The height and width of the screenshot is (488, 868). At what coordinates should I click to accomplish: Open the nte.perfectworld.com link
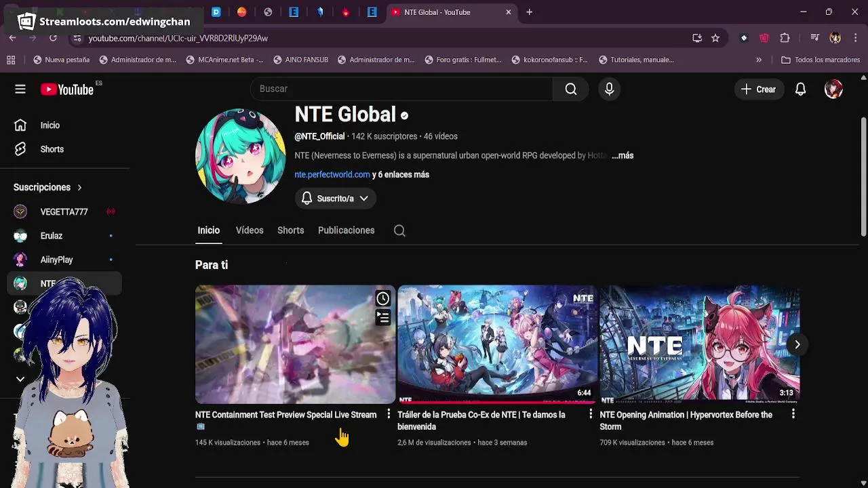coord(332,174)
